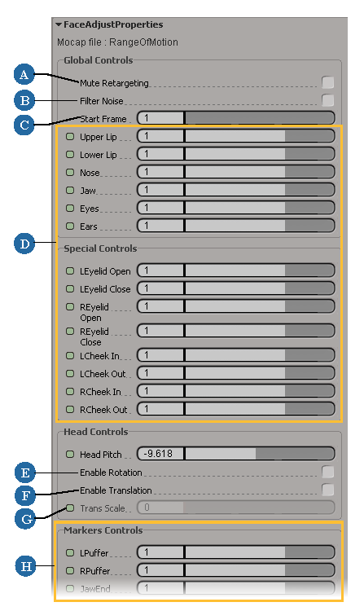The height and width of the screenshot is (611, 364).
Task: Click the animation icon beside Head Pitch
Action: [x=70, y=454]
